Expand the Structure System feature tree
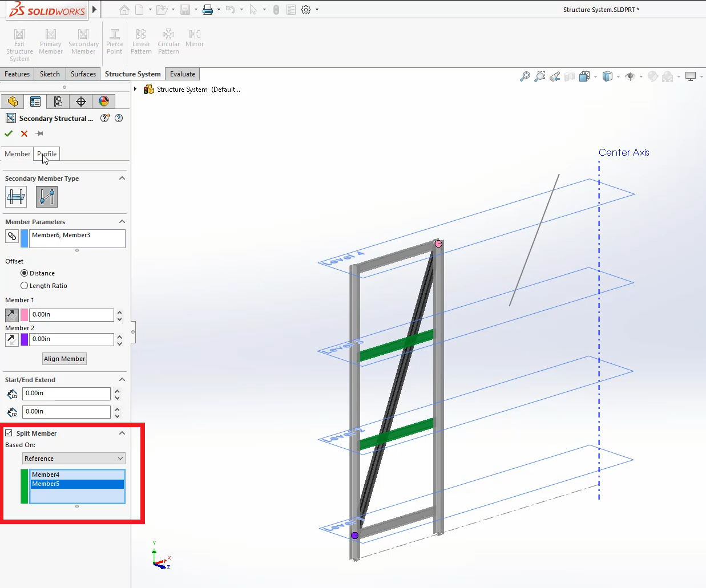The height and width of the screenshot is (588, 706). pos(135,89)
